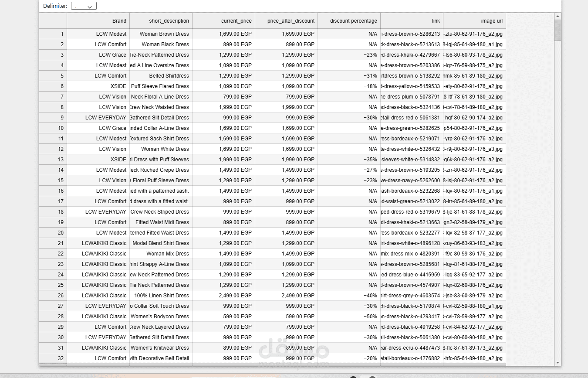The height and width of the screenshot is (378, 588).
Task: Click the price_after_discount column header
Action: (x=286, y=21)
